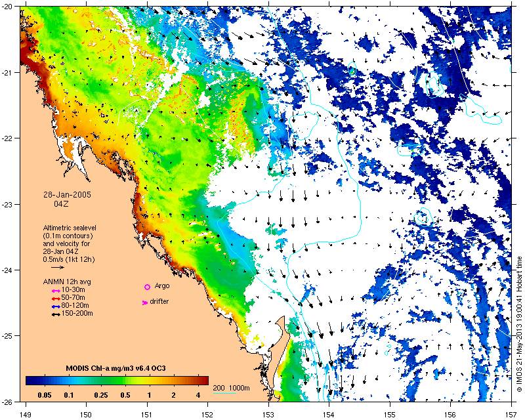The height and width of the screenshot is (420, 525).
Task: Click the '(0.1m contours)' text line
Action: 68,236
